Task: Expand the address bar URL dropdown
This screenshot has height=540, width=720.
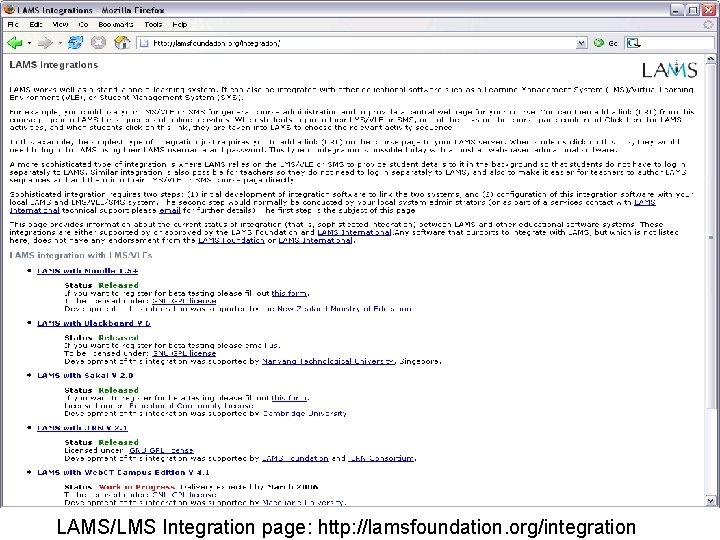Action: [581, 43]
